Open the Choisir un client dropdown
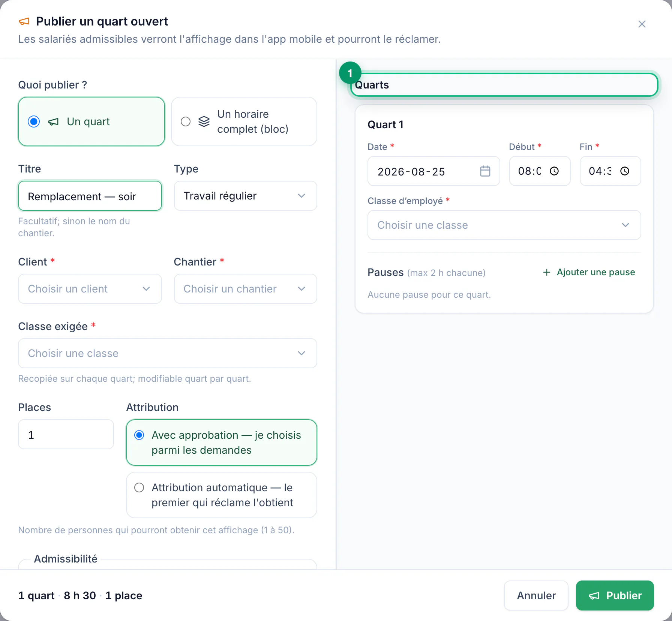Viewport: 672px width, 621px height. click(x=90, y=289)
